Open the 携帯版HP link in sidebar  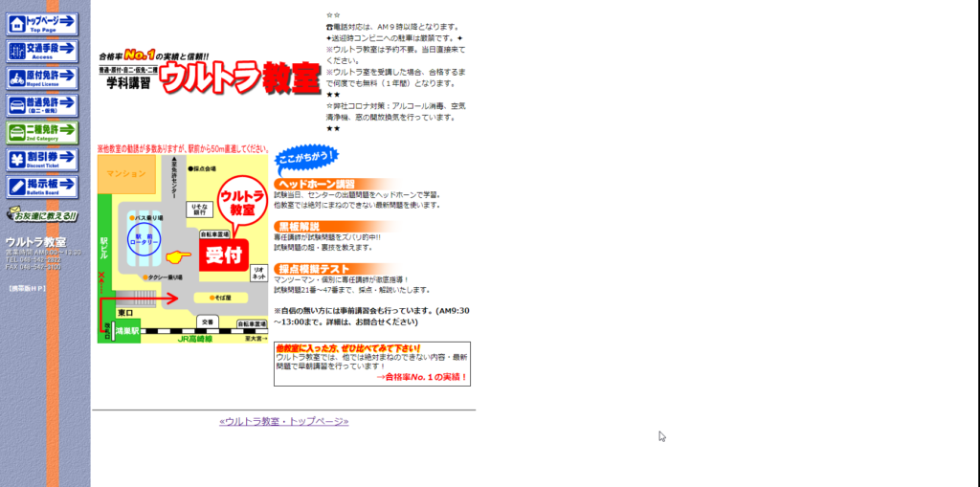pos(28,287)
